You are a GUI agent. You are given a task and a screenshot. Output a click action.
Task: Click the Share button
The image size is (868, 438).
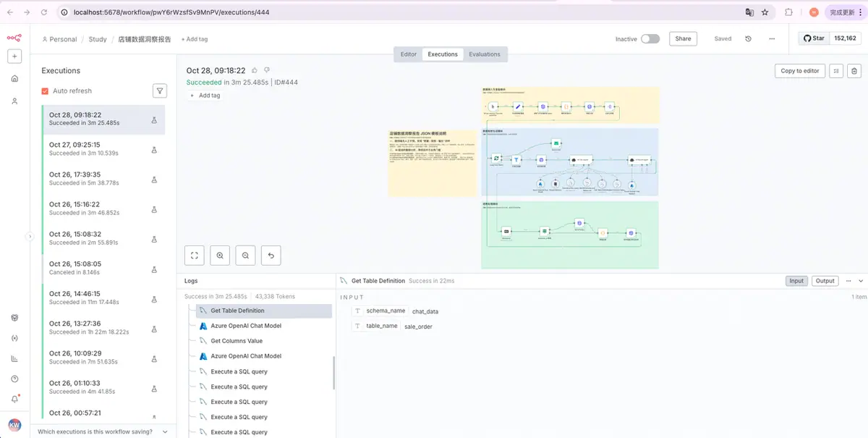coord(684,39)
